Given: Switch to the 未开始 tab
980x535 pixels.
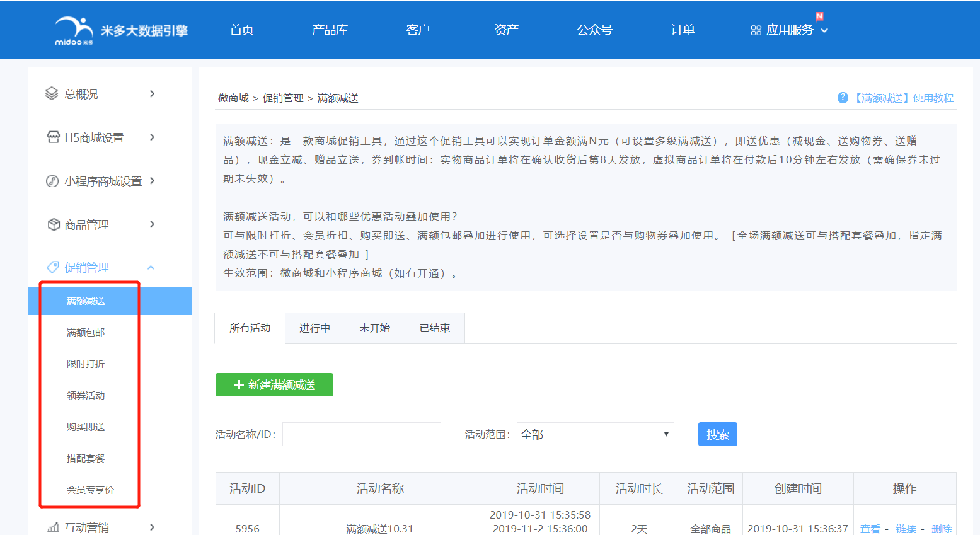Looking at the screenshot, I should [374, 328].
